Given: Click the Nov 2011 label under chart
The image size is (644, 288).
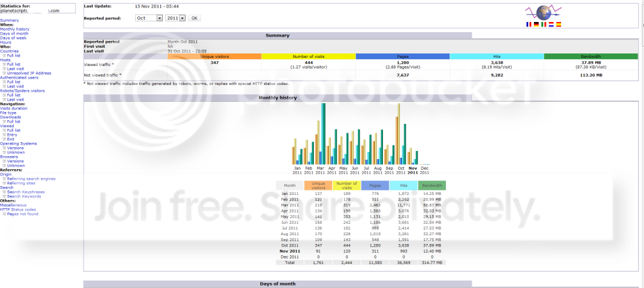Looking at the screenshot, I should 413,170.
